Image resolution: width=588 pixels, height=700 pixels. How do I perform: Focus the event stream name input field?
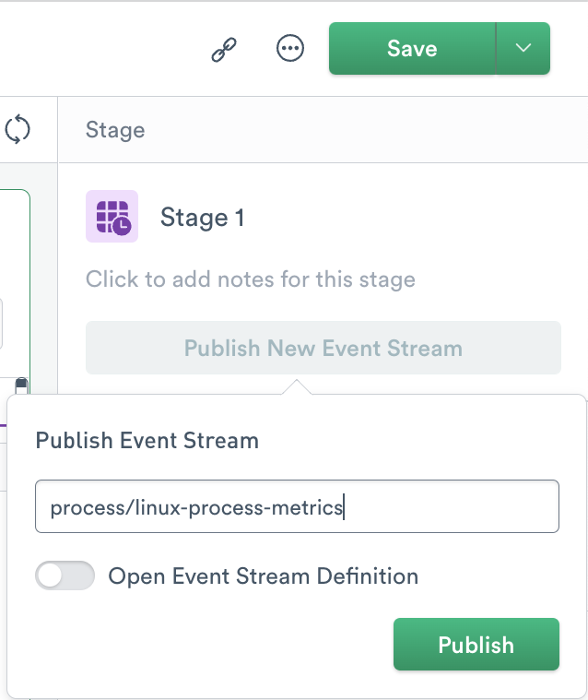297,506
